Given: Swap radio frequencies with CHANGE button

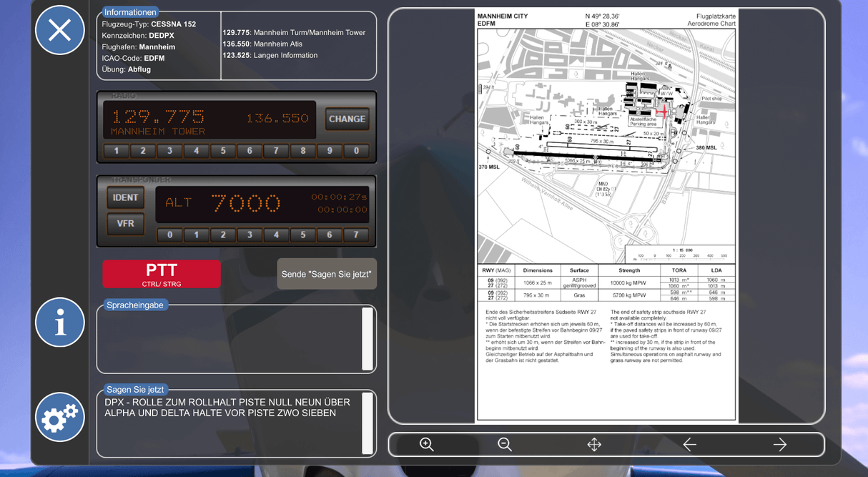Looking at the screenshot, I should point(347,119).
